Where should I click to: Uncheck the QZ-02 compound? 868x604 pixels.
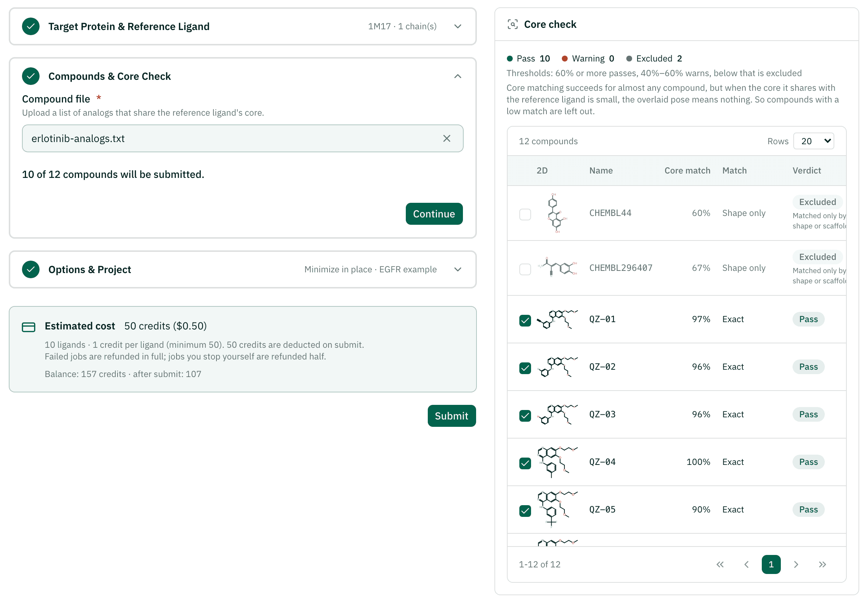pos(525,368)
